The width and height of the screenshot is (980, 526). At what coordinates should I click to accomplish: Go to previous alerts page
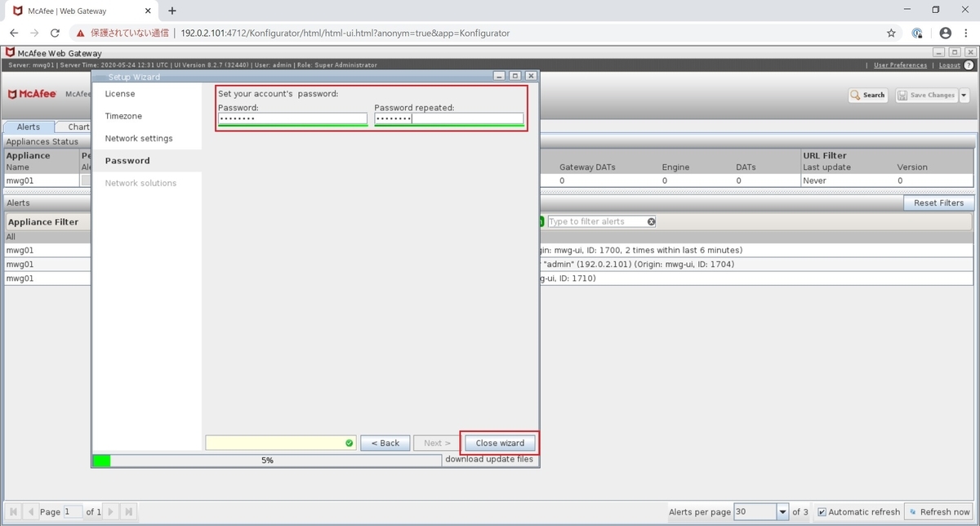(x=31, y=512)
